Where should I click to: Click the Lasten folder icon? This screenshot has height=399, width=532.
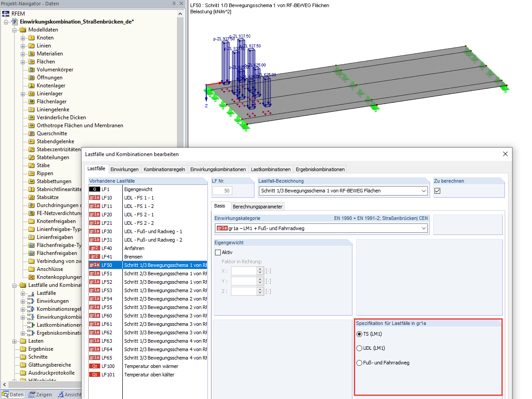(23, 341)
